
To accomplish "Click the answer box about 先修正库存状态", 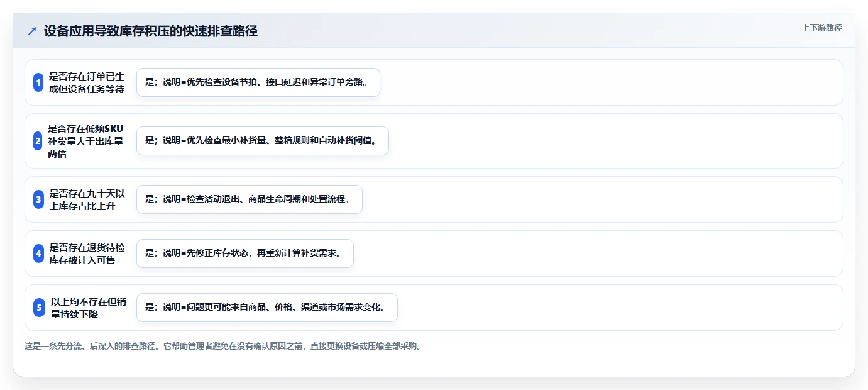I will 245,253.
